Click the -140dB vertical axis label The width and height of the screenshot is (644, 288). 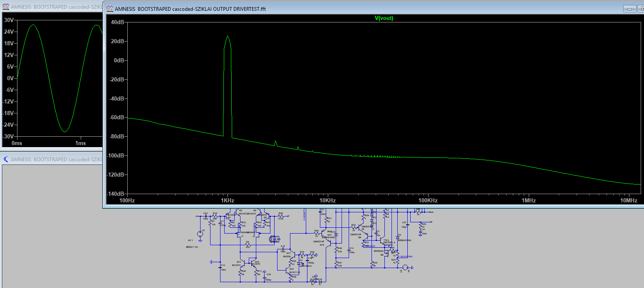pyautogui.click(x=115, y=194)
